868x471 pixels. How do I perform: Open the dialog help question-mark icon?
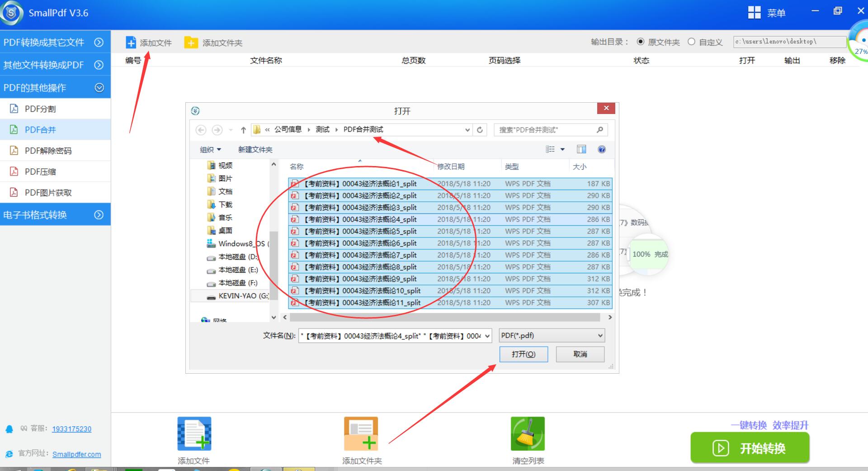pyautogui.click(x=601, y=149)
